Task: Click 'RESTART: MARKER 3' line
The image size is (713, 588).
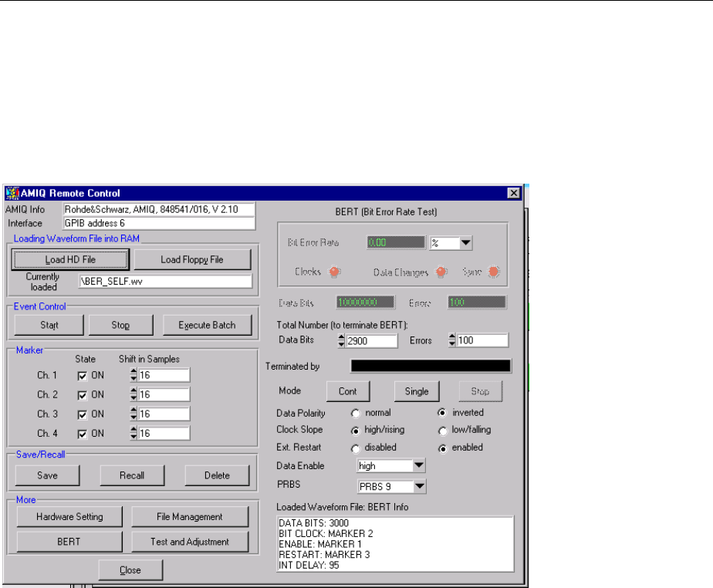Action: (x=324, y=554)
